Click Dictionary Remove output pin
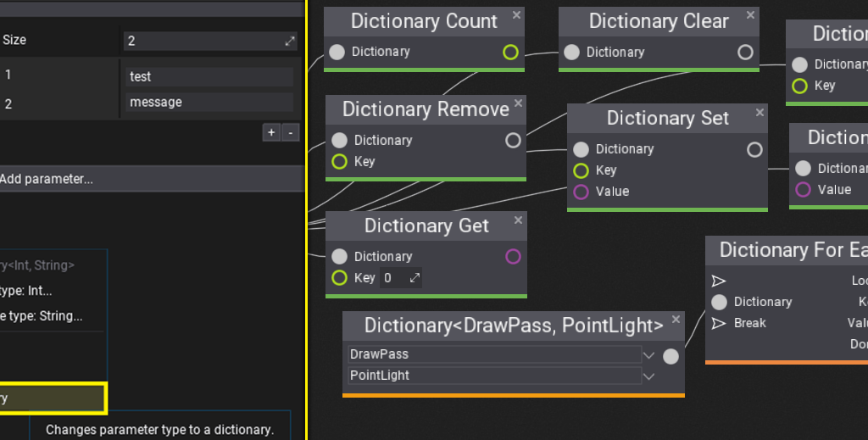 [513, 140]
